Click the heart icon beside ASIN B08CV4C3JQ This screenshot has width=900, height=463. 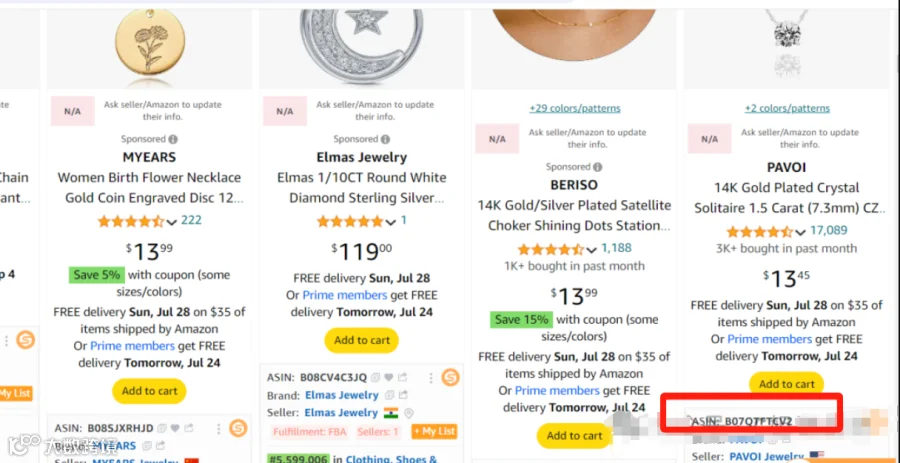389,378
